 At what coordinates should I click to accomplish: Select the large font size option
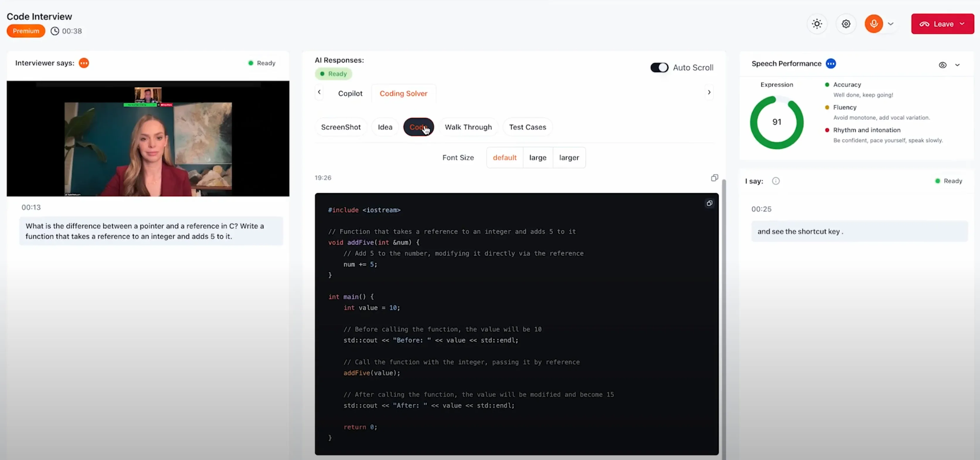click(x=537, y=158)
